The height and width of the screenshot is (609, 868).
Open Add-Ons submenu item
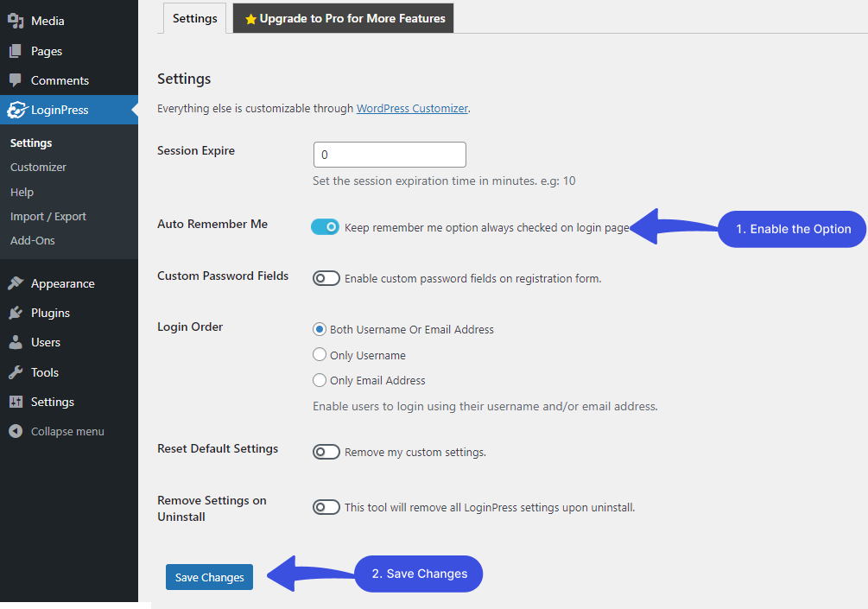pos(33,240)
